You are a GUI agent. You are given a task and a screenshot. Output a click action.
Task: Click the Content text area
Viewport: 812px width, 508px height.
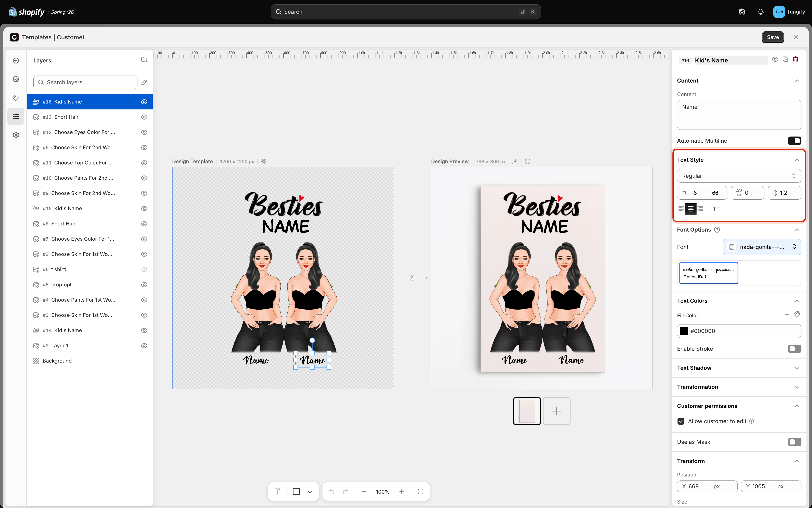tap(739, 115)
